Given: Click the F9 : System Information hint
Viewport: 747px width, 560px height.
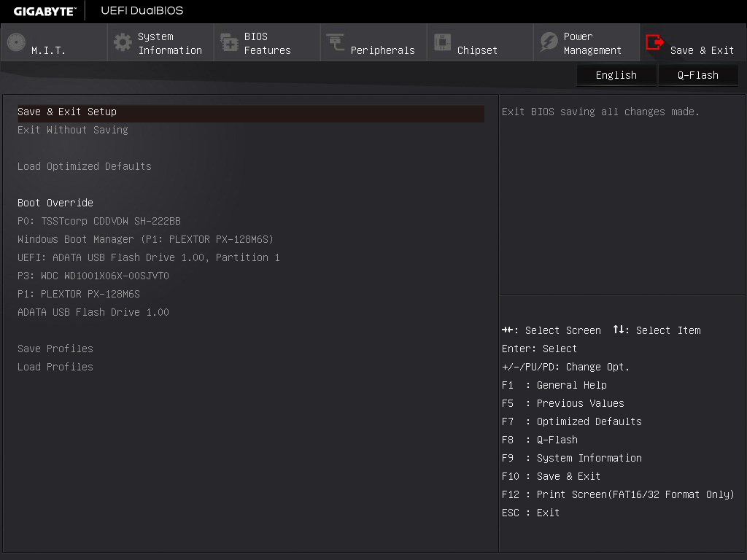Looking at the screenshot, I should 572,458.
